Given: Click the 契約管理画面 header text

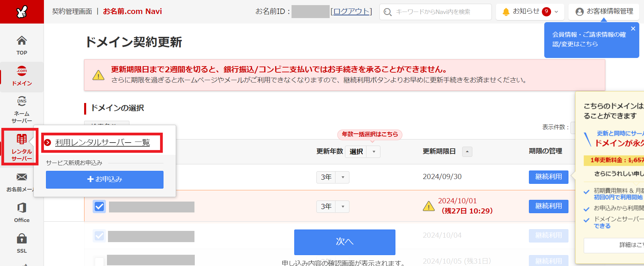Looking at the screenshot, I should [x=72, y=11].
